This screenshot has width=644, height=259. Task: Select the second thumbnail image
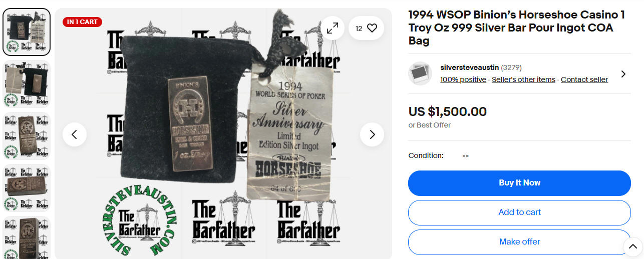[x=27, y=83]
